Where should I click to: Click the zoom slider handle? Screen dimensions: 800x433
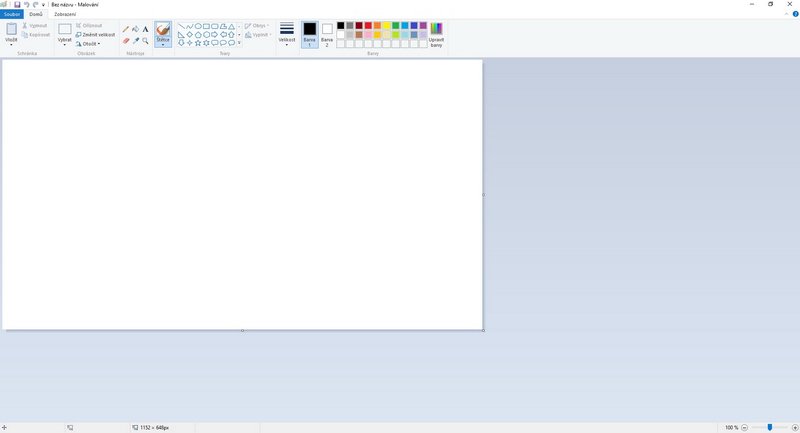[769, 427]
